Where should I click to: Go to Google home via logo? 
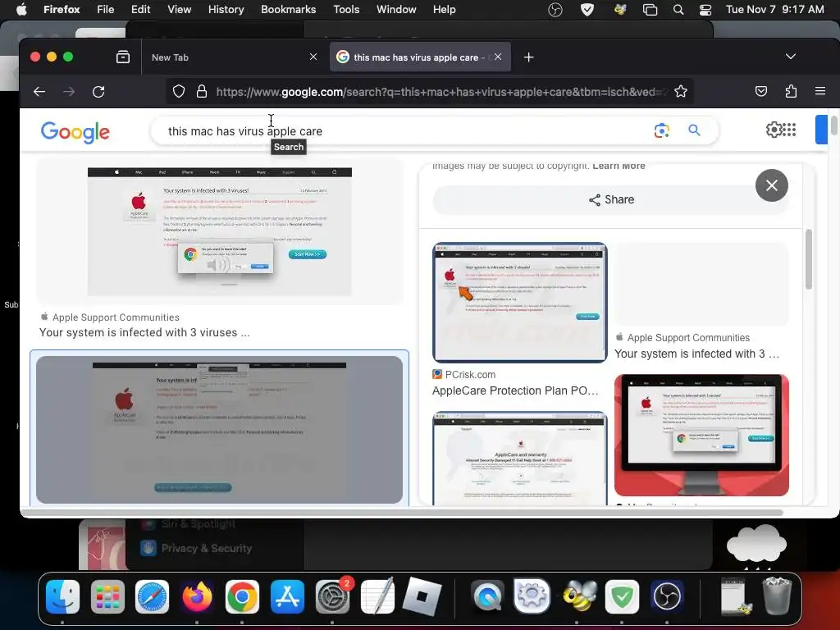tap(75, 132)
